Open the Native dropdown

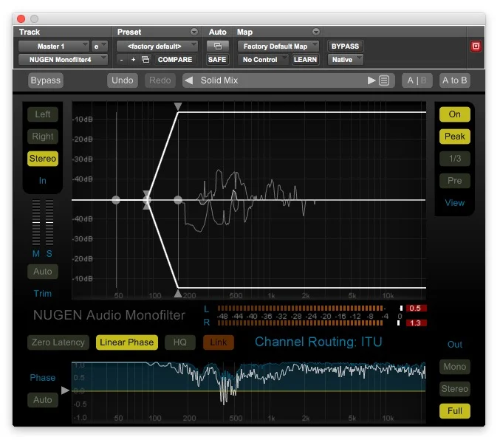346,60
